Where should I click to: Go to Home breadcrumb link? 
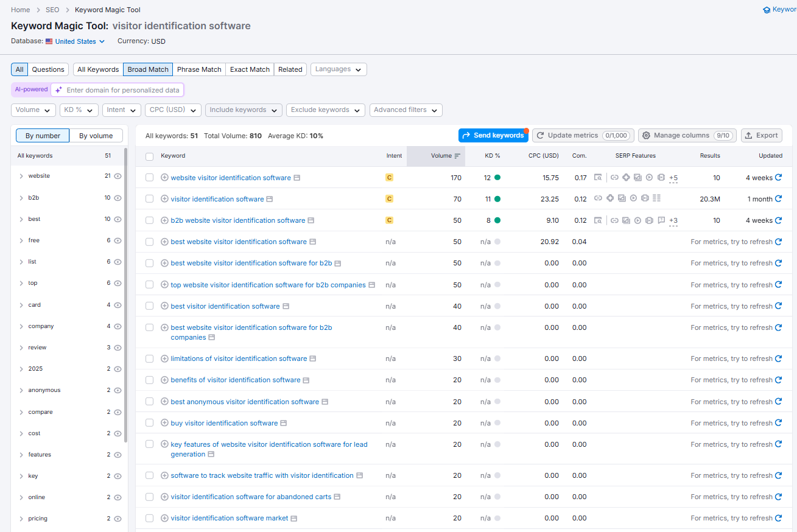(x=21, y=10)
